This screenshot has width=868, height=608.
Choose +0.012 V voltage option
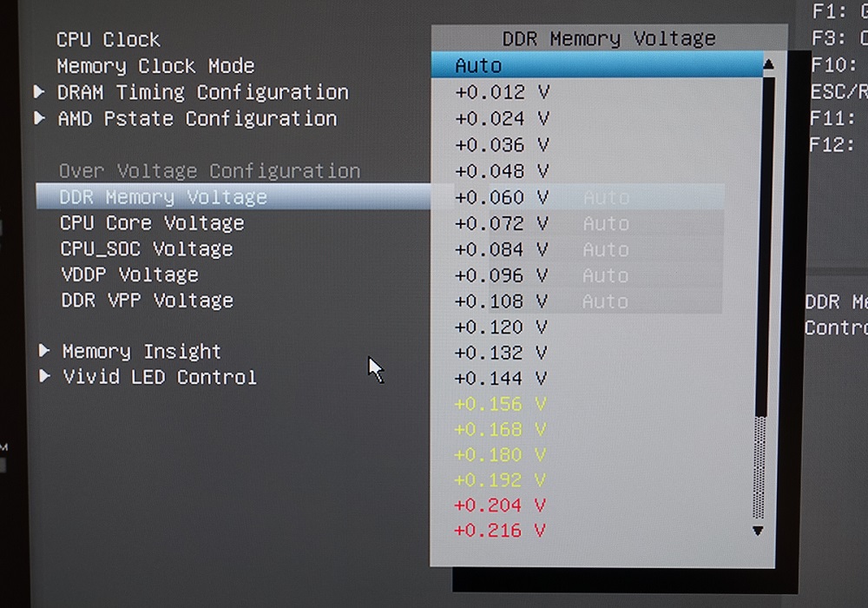coord(502,92)
